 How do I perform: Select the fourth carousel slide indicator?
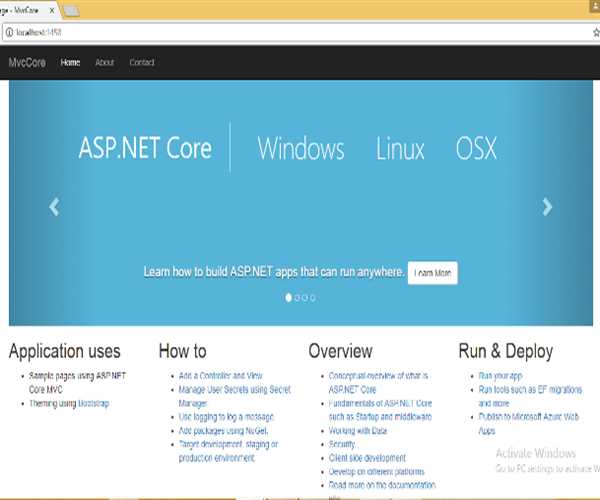(313, 297)
